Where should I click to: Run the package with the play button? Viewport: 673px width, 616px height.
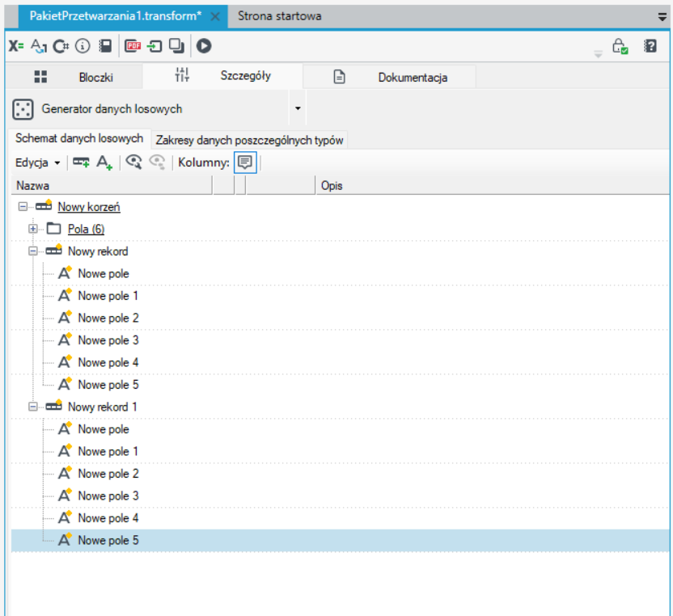(x=204, y=46)
